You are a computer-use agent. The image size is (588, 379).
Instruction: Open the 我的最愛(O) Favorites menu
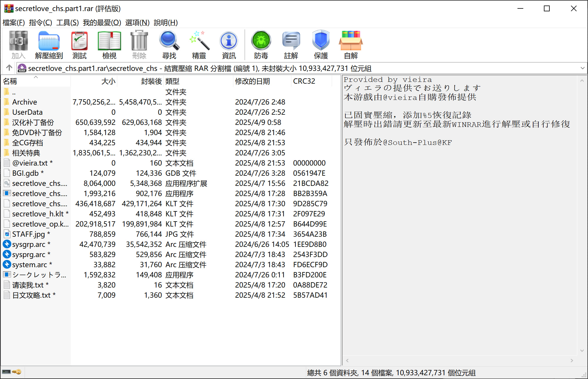click(x=102, y=22)
